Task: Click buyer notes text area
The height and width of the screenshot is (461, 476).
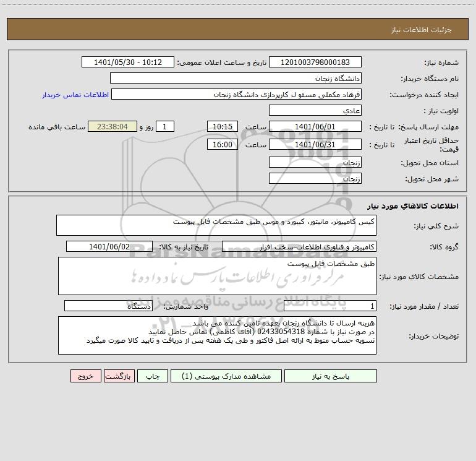Action: point(217,335)
